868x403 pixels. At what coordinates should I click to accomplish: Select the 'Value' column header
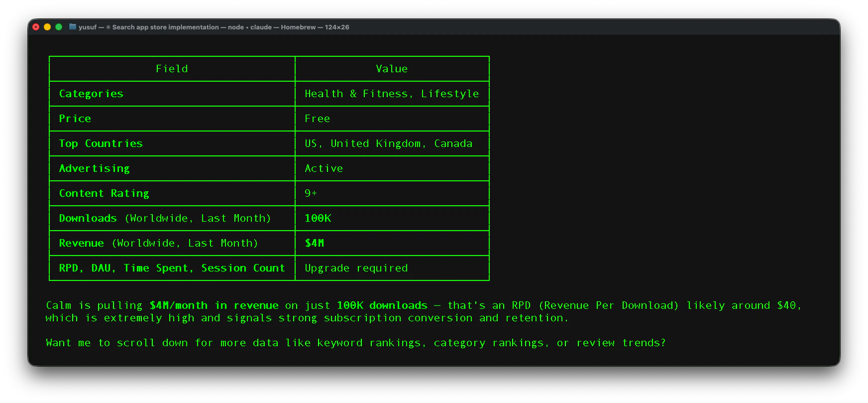pos(392,69)
